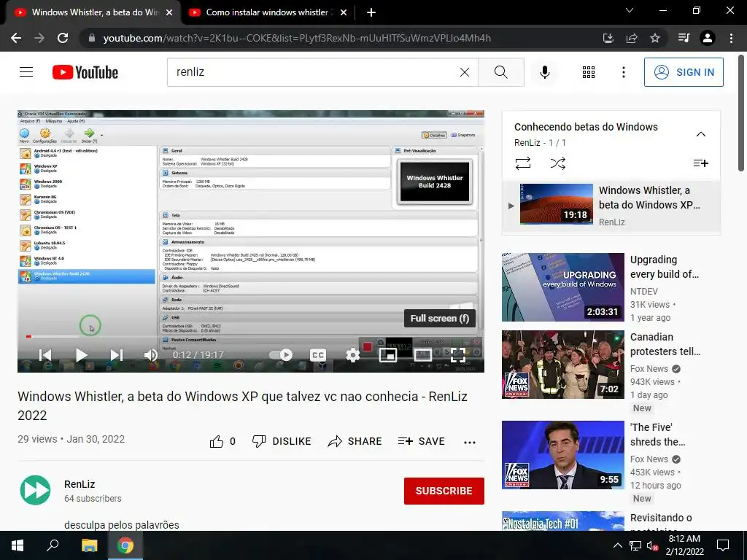The width and height of the screenshot is (747, 560).
Task: Open the Canadian protesters video thumbnail
Action: pyautogui.click(x=563, y=365)
